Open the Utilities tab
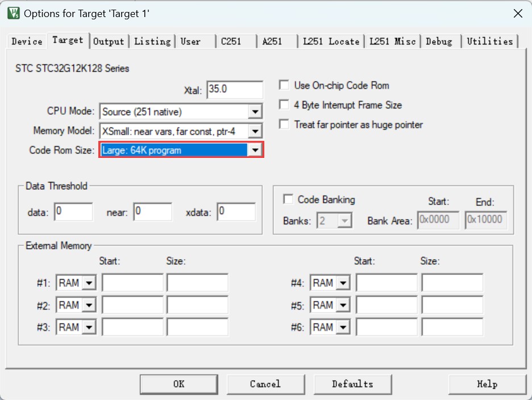 click(x=489, y=41)
